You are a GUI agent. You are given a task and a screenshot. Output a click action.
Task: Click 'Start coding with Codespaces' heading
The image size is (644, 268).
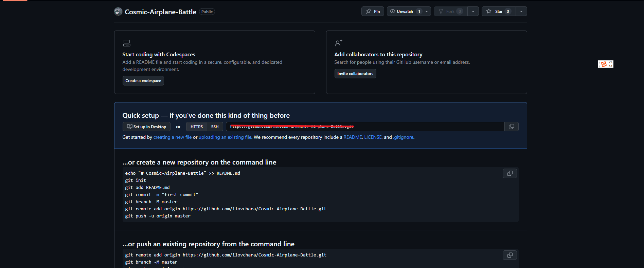click(x=159, y=55)
